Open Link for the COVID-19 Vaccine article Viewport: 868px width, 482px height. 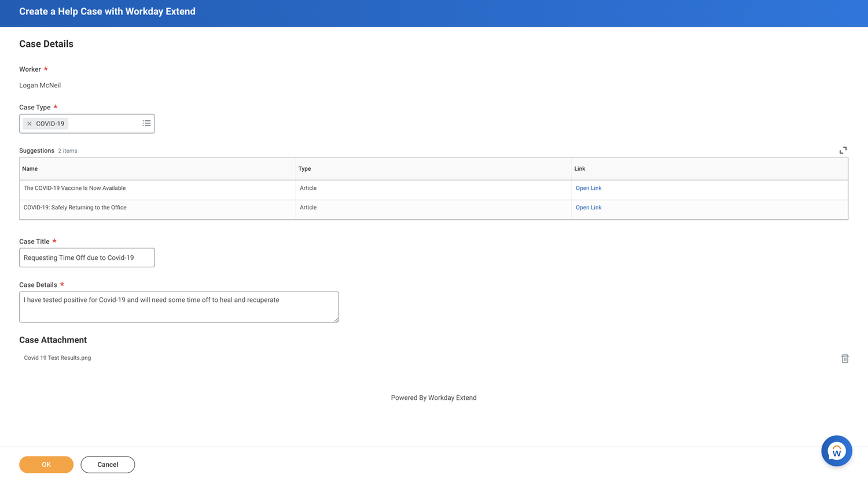[588, 187]
